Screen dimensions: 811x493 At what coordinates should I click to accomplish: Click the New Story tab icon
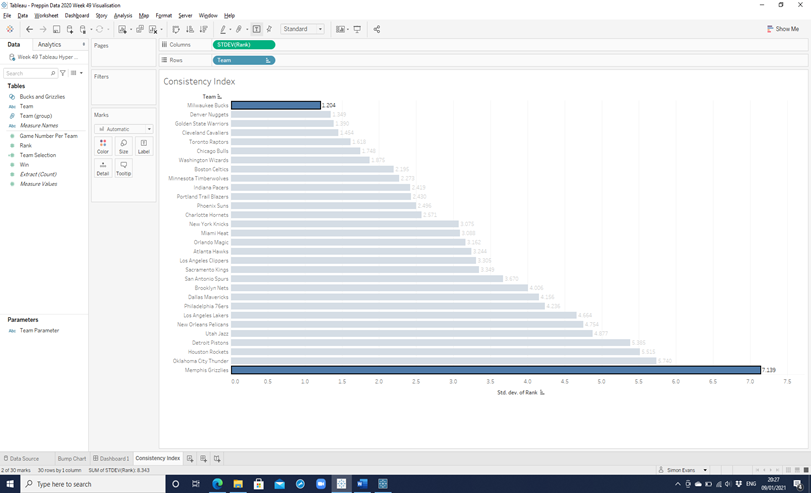click(217, 458)
